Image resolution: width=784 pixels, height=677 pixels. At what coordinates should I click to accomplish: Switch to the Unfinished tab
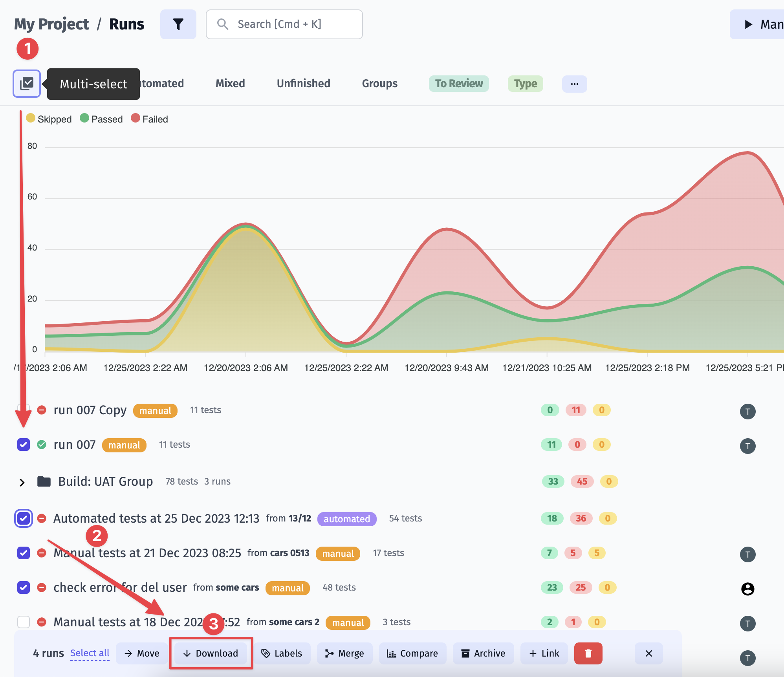303,83
